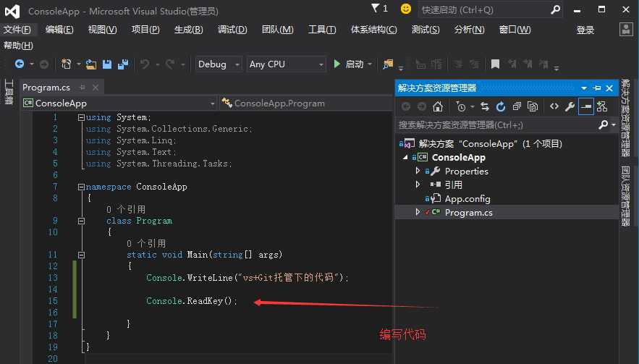
Task: Collapse the using directives block
Action: point(81,117)
